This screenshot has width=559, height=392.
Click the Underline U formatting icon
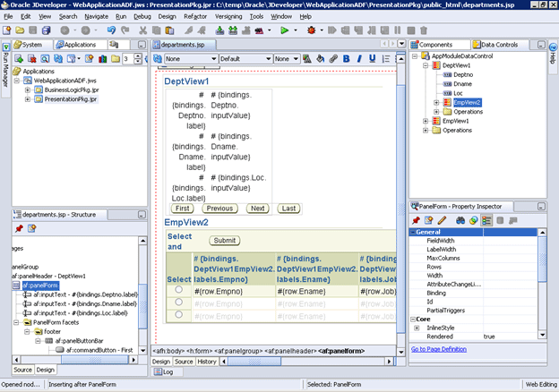point(372,59)
